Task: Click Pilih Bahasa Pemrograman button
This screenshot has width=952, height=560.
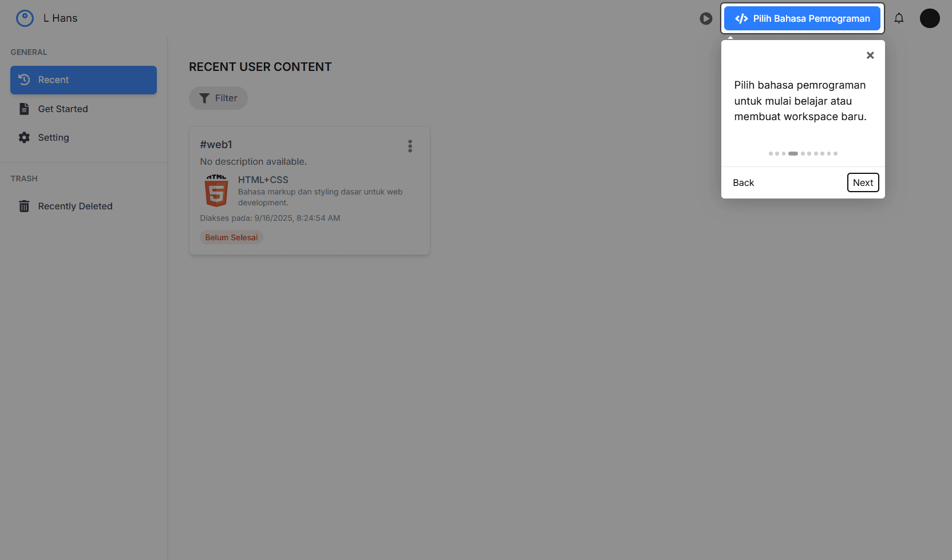Action: pos(801,18)
